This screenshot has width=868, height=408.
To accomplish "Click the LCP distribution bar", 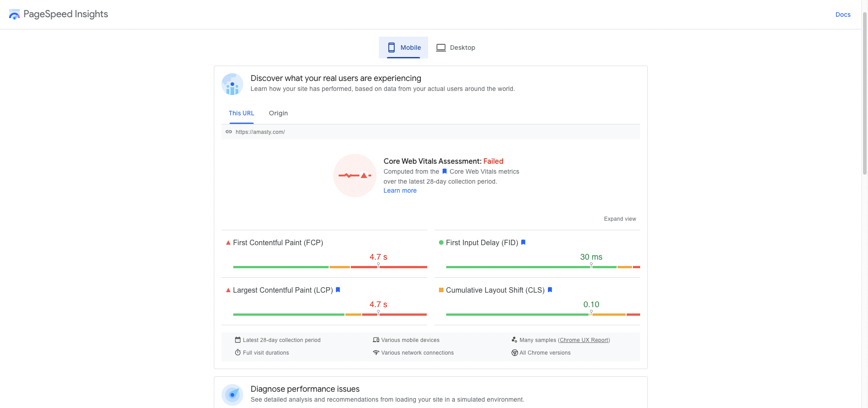I will pos(330,315).
